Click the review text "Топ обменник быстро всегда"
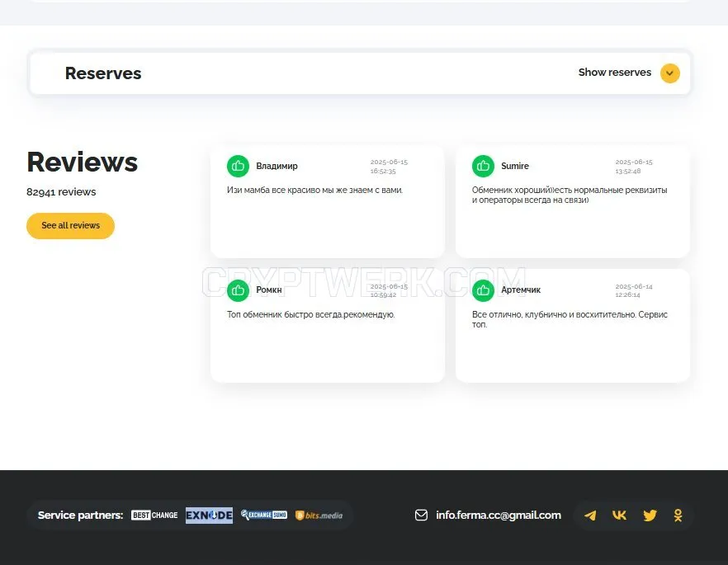Screen dimensions: 728x565 pyautogui.click(x=311, y=314)
